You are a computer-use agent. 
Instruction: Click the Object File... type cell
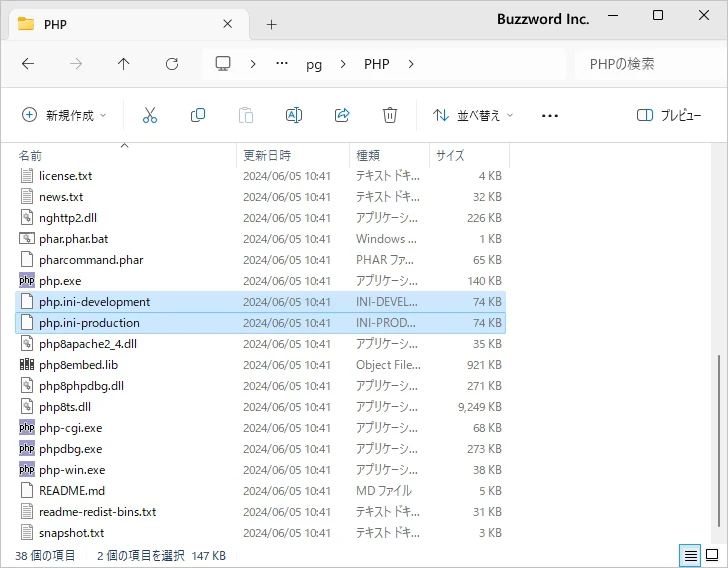[388, 365]
